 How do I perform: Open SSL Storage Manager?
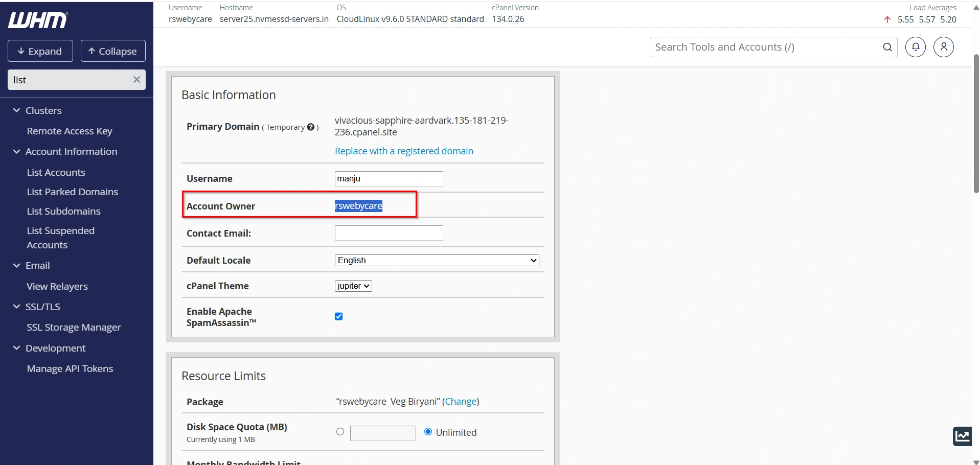point(74,327)
